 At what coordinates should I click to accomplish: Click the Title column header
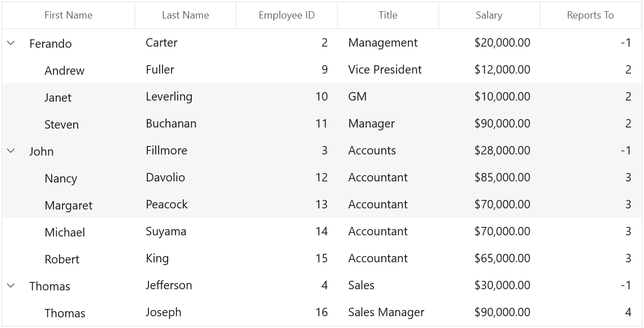[x=388, y=15]
